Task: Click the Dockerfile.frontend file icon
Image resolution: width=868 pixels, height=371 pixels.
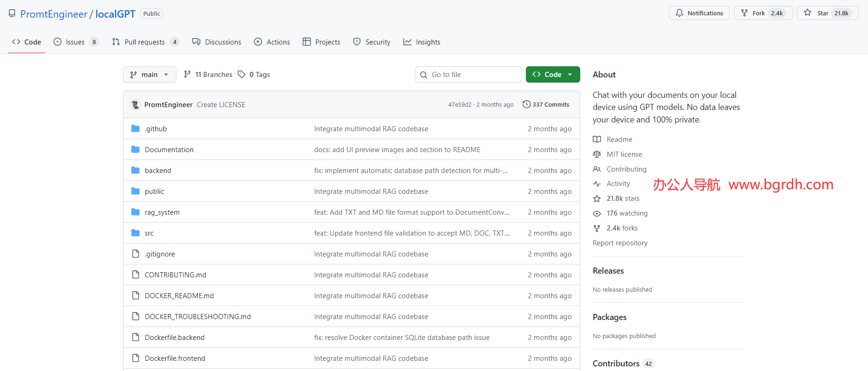Action: (x=136, y=358)
